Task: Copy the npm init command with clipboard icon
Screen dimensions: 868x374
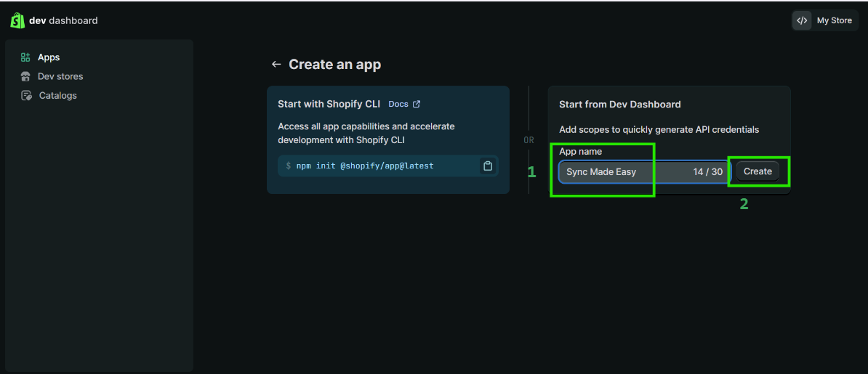Action: 488,166
